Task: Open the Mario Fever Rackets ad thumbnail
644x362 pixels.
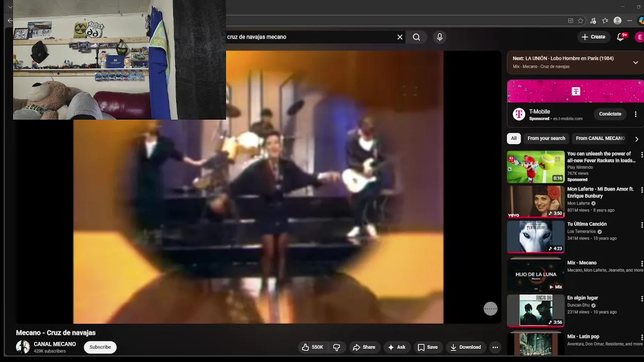Action: click(536, 166)
